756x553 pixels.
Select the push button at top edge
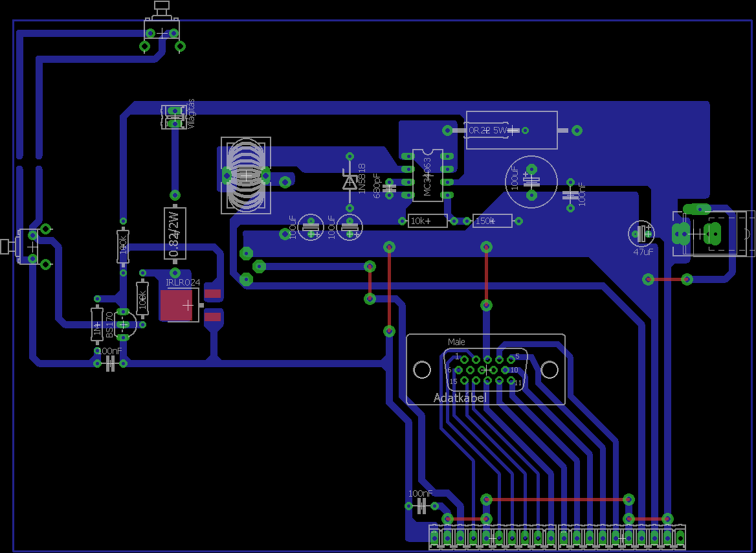click(162, 27)
